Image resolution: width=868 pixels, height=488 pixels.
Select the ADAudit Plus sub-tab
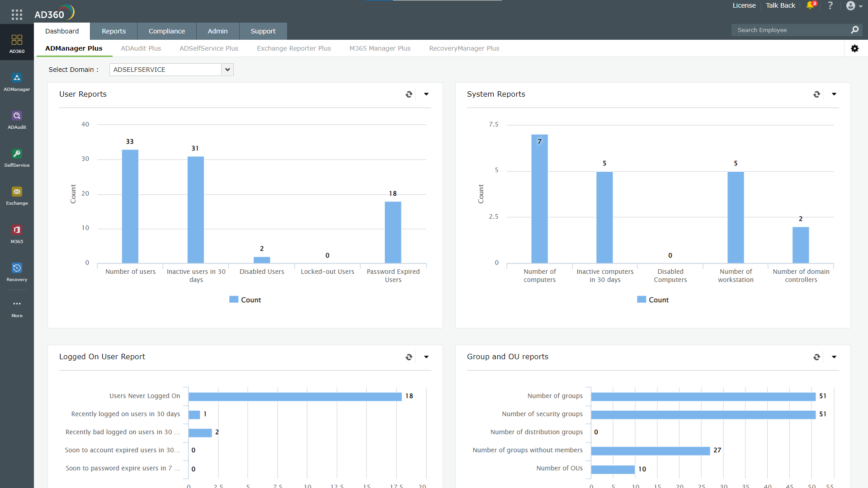[141, 48]
